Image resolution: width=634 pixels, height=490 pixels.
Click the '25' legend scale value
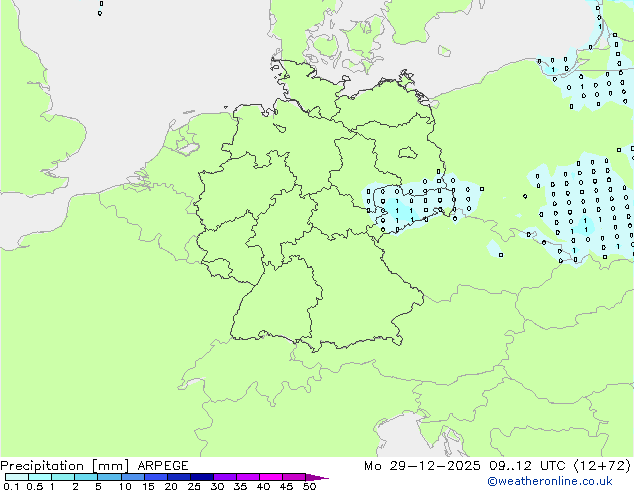point(194,486)
